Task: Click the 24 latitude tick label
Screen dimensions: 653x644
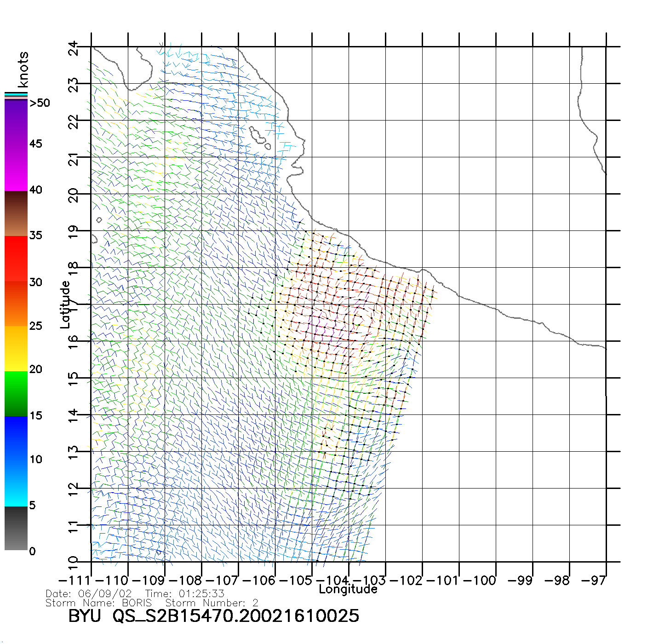Action: (x=73, y=48)
